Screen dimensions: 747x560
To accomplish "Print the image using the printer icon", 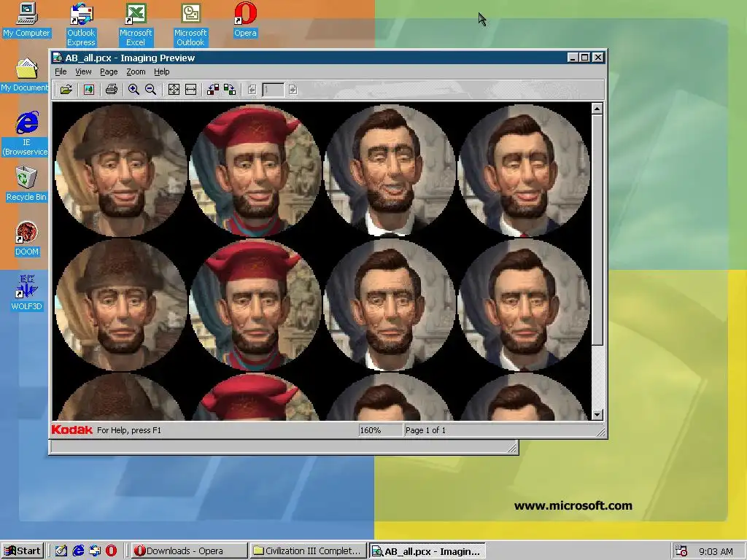I will [112, 90].
